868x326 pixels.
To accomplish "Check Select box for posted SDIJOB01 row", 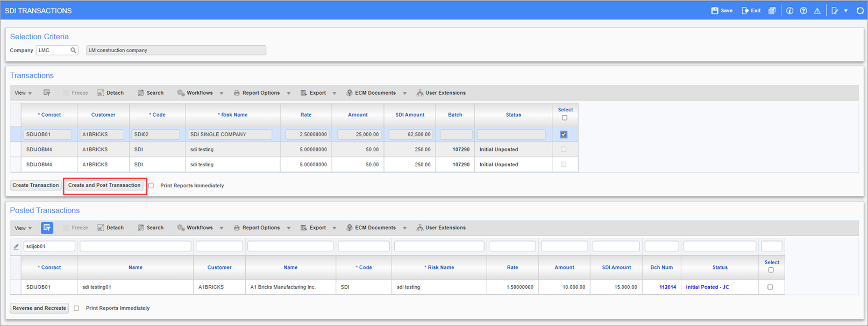I will (770, 287).
